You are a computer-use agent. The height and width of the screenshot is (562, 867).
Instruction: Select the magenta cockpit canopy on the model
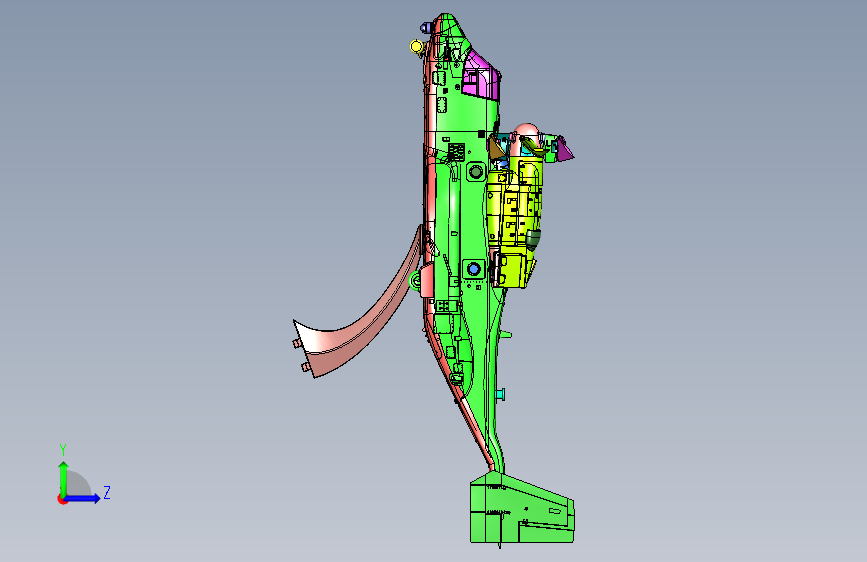481,76
